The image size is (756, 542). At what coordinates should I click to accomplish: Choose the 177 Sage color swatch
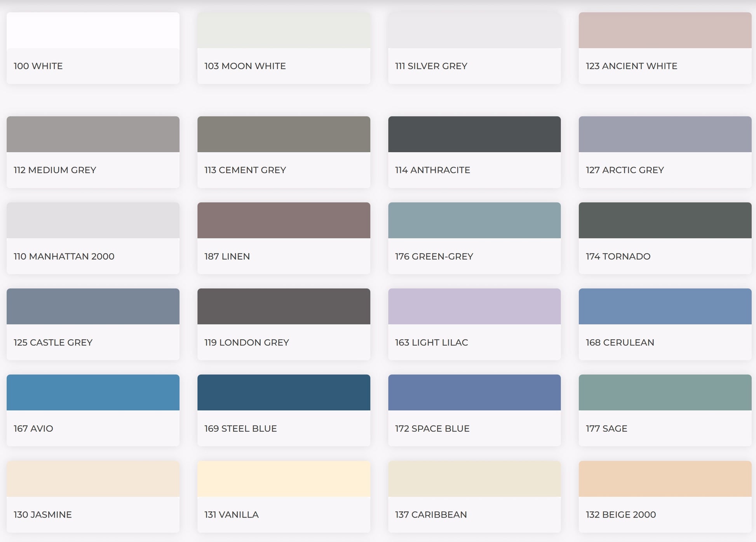[665, 393]
